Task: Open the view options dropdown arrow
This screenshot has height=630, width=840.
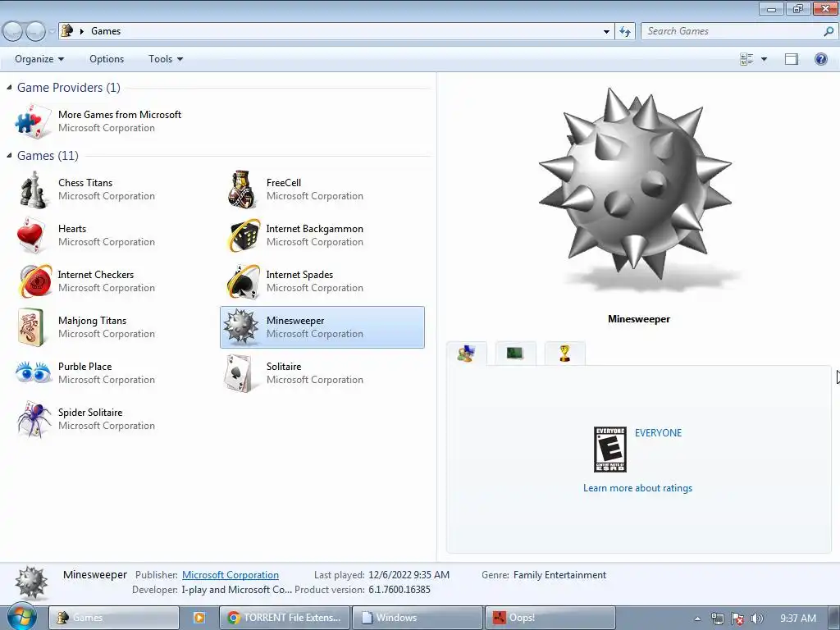Action: coord(764,59)
